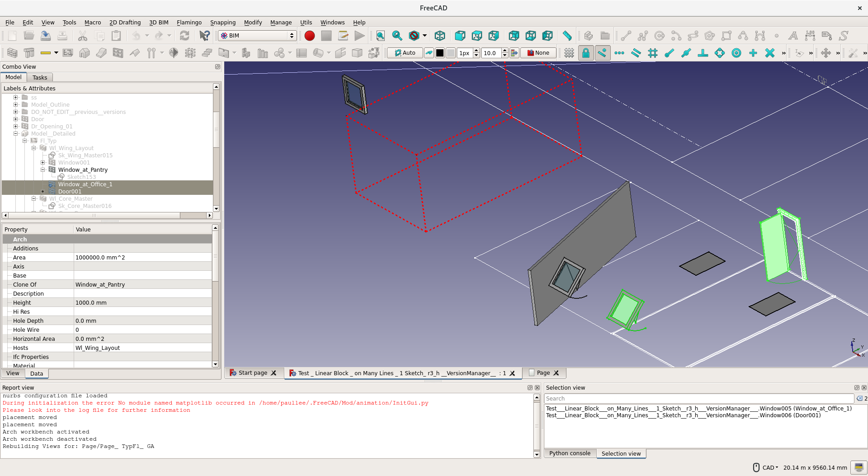Select the Stairs tool icon
The width and height of the screenshot is (868, 476).
pos(207,53)
